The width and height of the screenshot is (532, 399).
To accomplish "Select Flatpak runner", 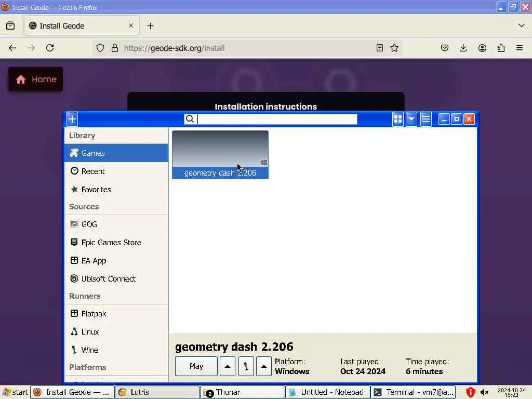I will tap(116, 314).
